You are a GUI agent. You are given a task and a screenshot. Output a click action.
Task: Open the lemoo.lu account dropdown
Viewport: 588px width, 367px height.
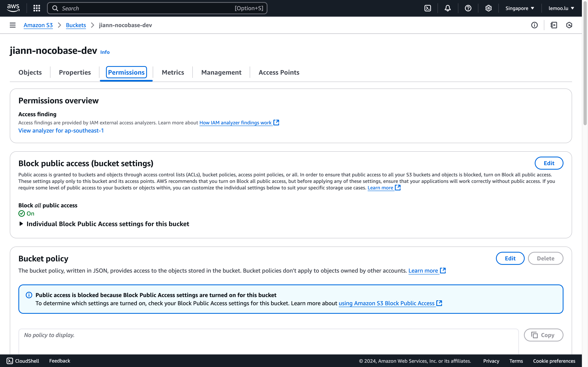(561, 8)
